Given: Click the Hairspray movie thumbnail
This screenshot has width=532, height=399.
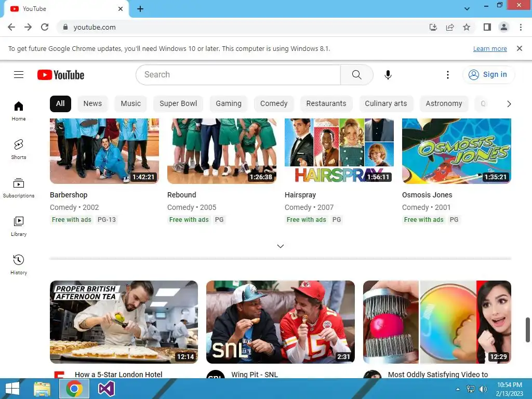Looking at the screenshot, I should (339, 151).
